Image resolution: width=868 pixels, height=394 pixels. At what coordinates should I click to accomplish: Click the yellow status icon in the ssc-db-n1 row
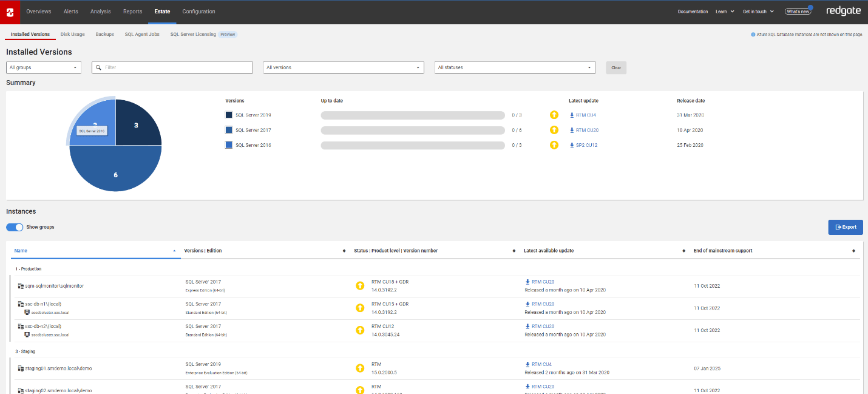[360, 308]
